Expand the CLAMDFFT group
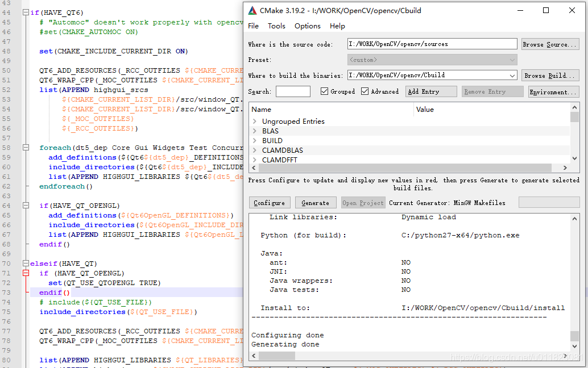588x368 pixels. (x=255, y=160)
